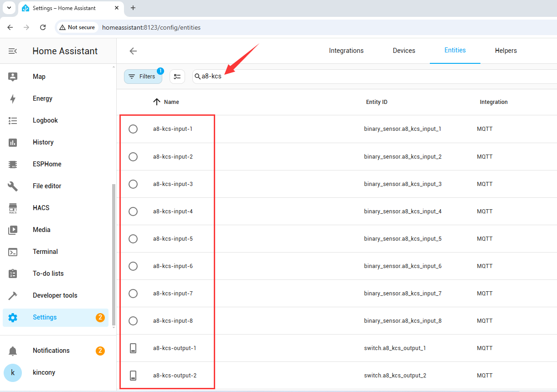The width and height of the screenshot is (557, 392).
Task: Select the a8-kcs-output-1 switch entity icon
Action: pos(133,348)
